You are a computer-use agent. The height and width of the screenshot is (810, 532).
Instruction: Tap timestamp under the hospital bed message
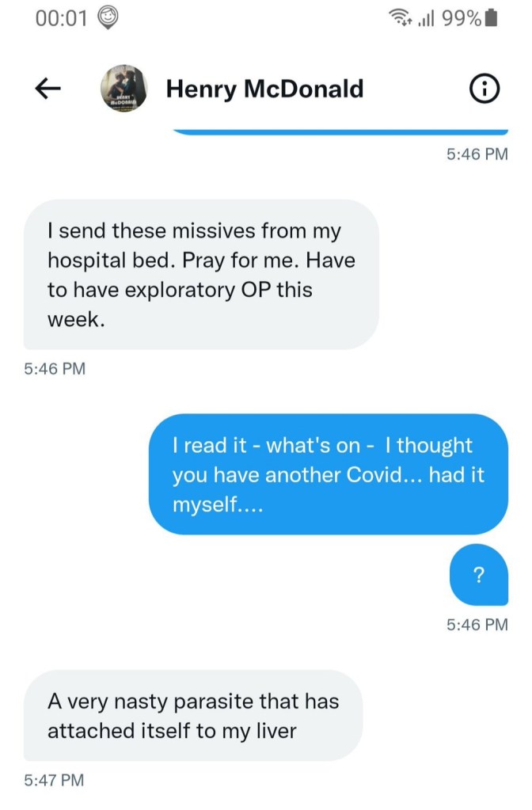[x=54, y=368]
